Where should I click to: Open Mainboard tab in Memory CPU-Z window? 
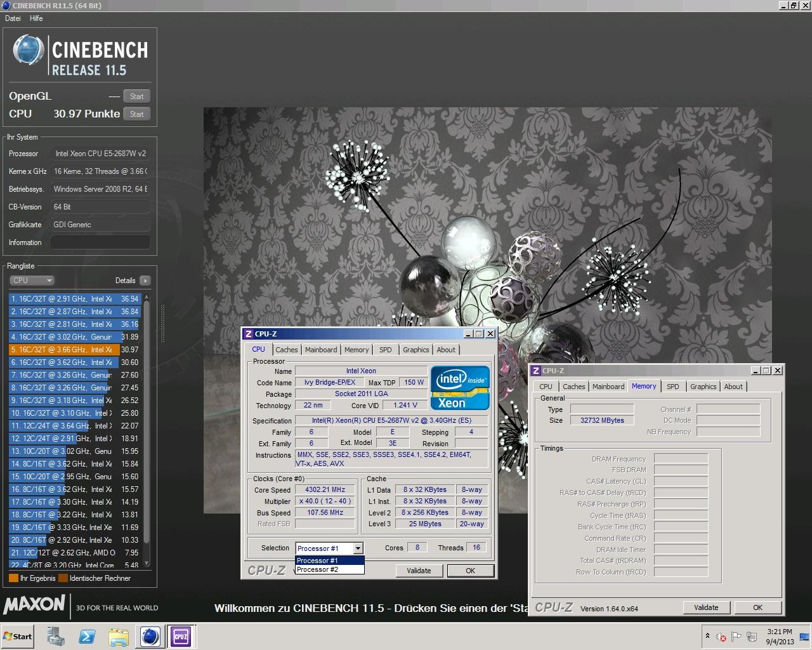tap(608, 387)
